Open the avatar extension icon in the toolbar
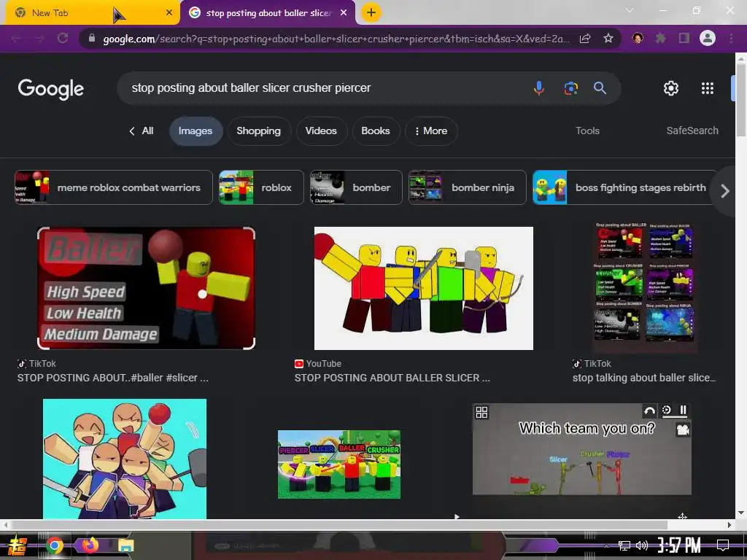747x560 pixels. tap(638, 38)
